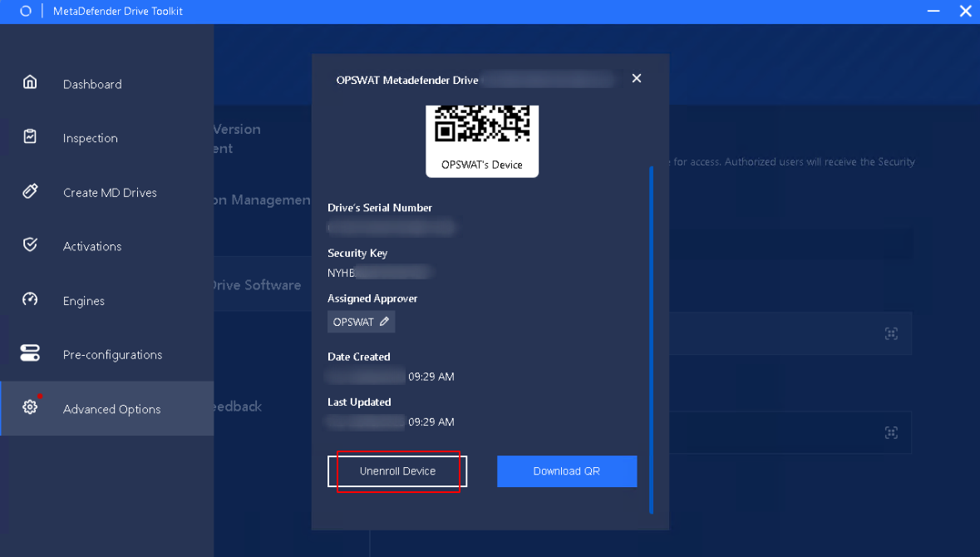Click the upper scan icon in background panel
The height and width of the screenshot is (557, 980).
[891, 333]
